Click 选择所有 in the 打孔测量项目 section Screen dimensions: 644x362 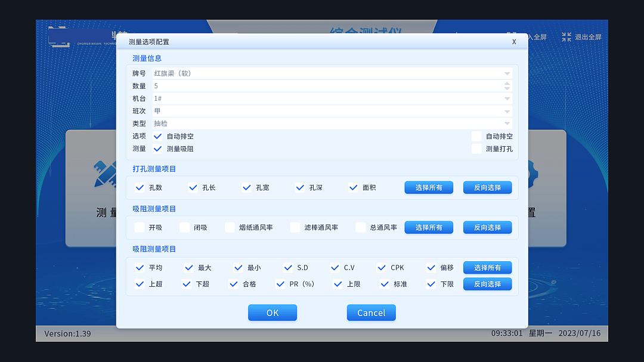[428, 187]
